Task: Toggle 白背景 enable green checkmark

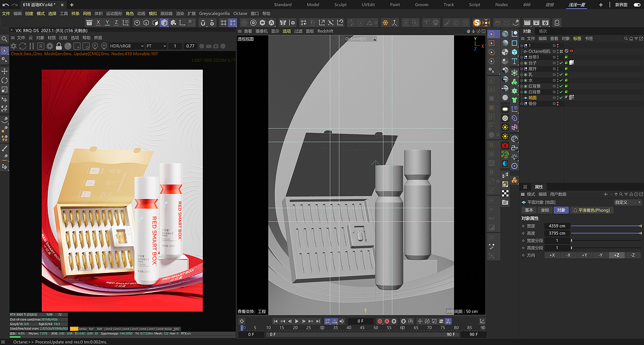Action: [x=560, y=92]
